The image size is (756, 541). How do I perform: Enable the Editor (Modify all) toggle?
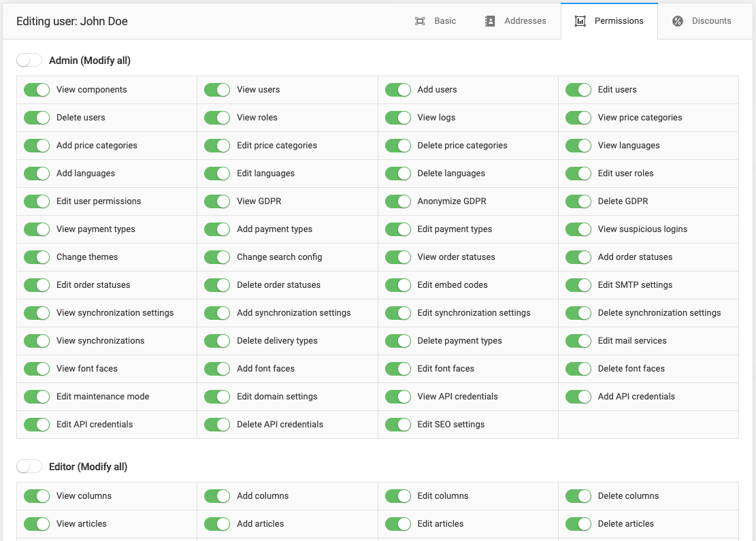click(29, 467)
